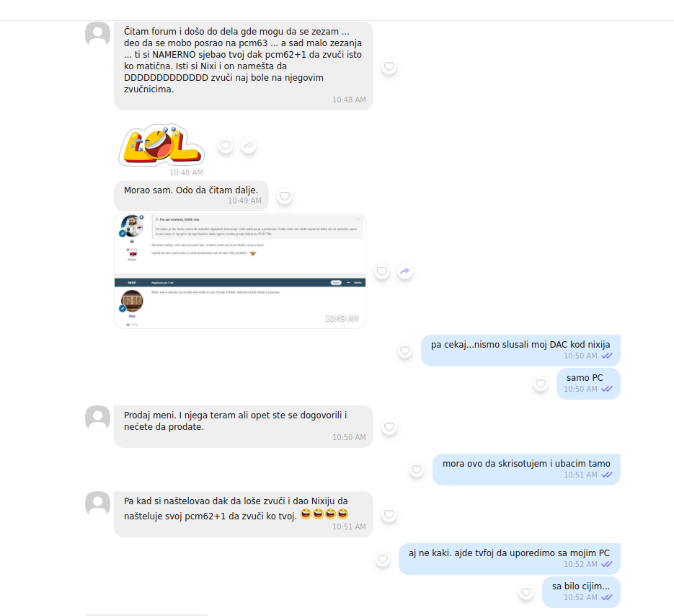
Task: Like the 'Pa kad si naštelovao dak' message
Action: tap(389, 514)
